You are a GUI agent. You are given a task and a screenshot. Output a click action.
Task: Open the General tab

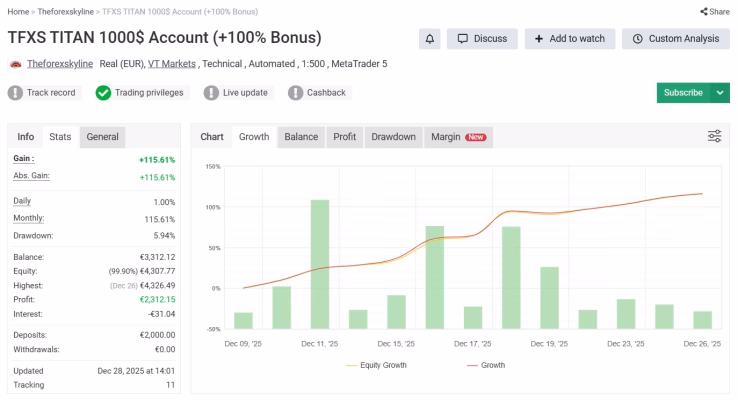tap(102, 137)
